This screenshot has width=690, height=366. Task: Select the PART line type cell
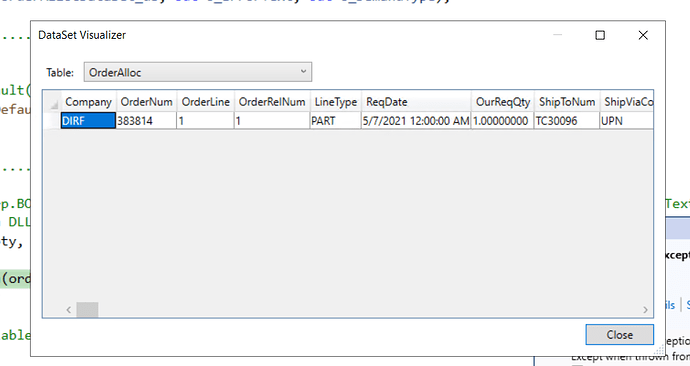pyautogui.click(x=336, y=121)
